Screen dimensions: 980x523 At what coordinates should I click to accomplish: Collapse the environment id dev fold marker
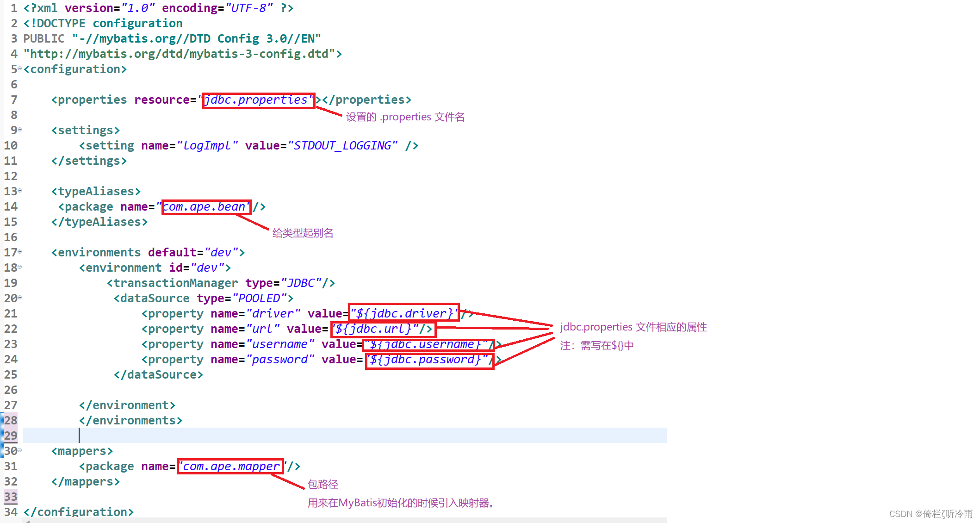click(x=20, y=267)
